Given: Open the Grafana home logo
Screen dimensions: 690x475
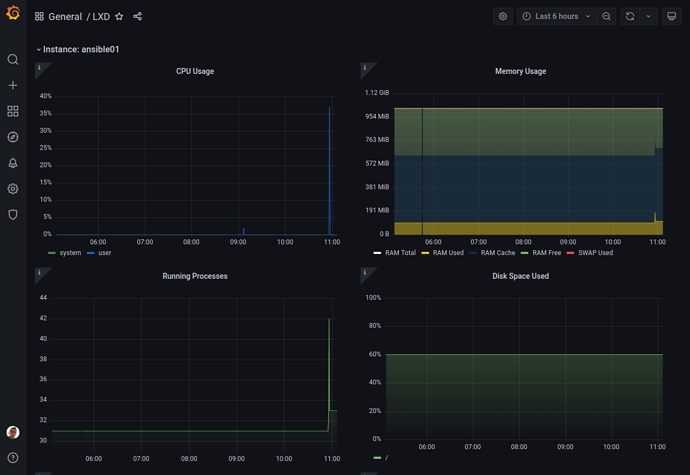Looking at the screenshot, I should 13,13.
